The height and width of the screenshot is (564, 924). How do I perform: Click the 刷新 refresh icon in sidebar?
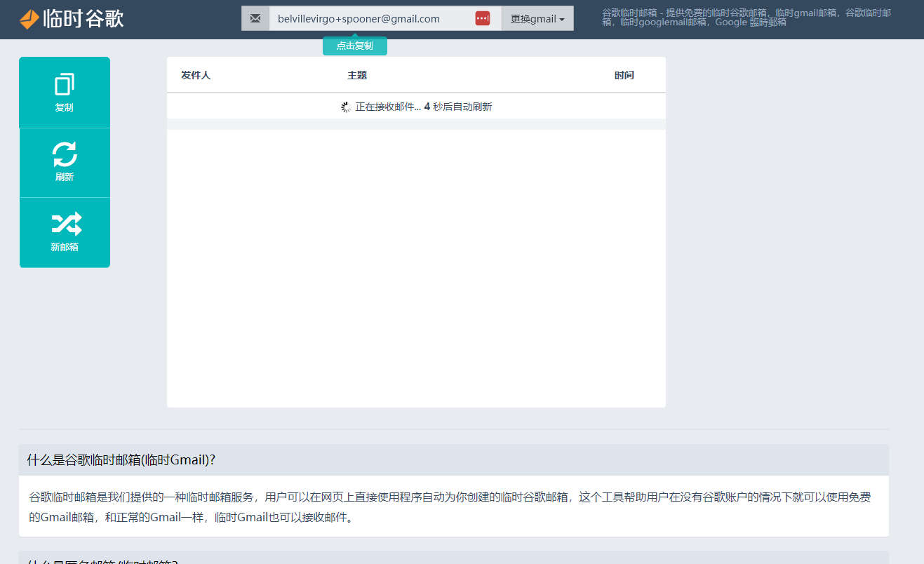(x=65, y=154)
